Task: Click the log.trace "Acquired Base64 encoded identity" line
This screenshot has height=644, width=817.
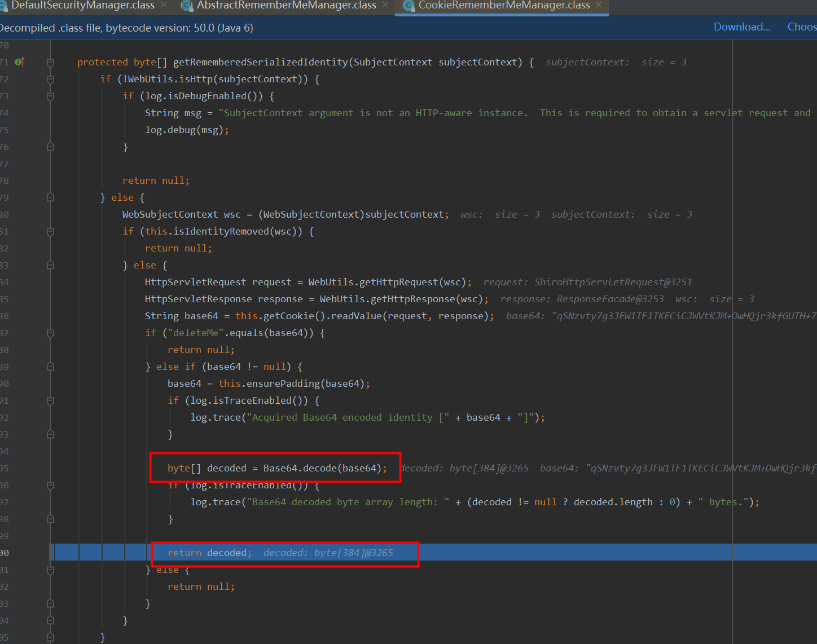Action: pos(367,417)
